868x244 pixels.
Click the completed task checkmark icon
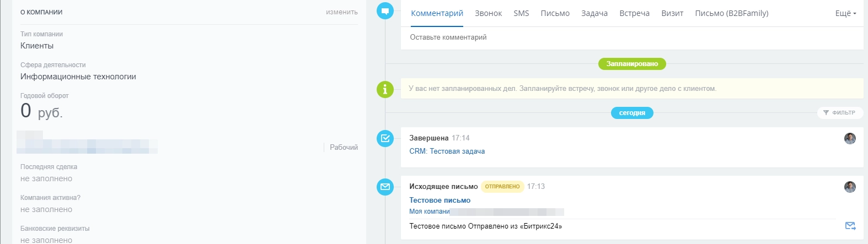click(x=385, y=138)
